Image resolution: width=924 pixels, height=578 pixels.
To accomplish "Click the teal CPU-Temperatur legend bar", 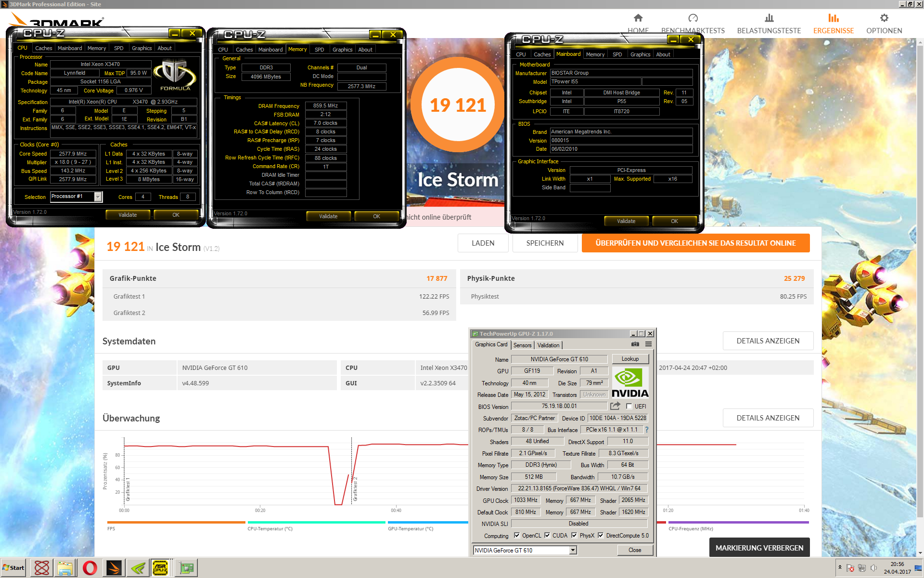I will [x=316, y=522].
